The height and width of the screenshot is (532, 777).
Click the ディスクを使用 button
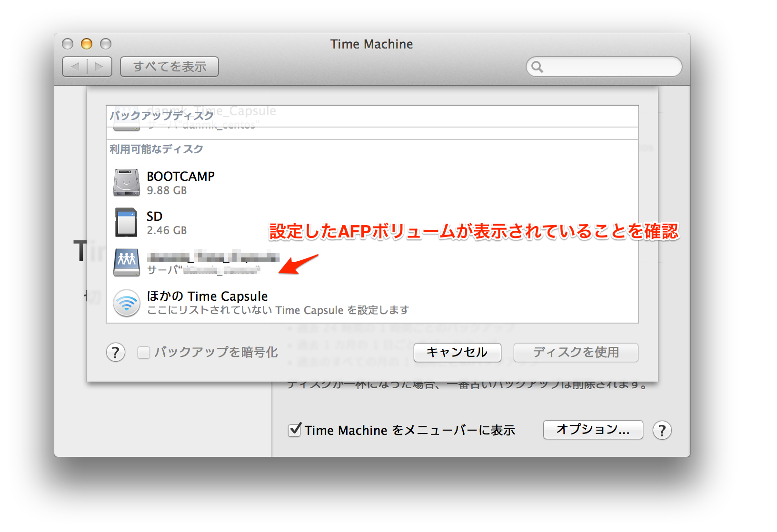click(576, 353)
